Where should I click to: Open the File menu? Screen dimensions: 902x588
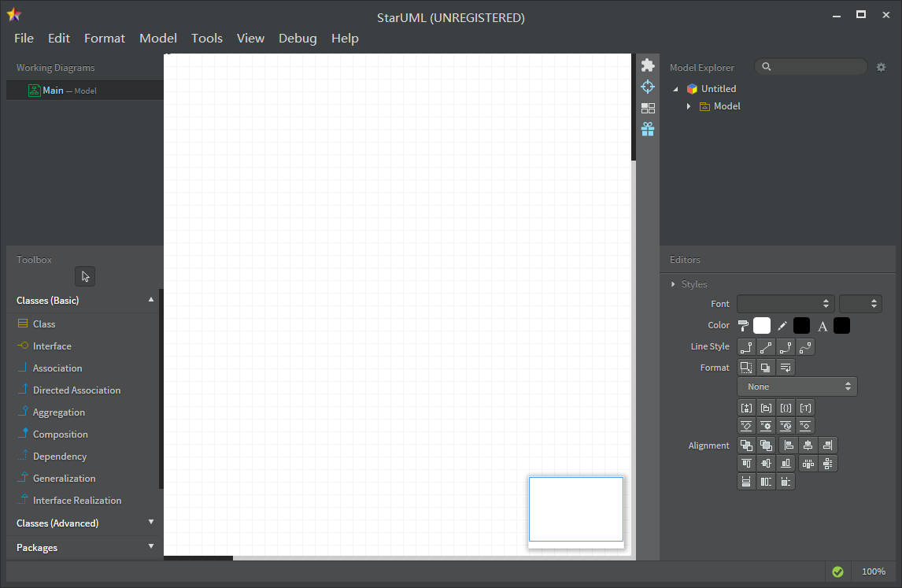[24, 38]
